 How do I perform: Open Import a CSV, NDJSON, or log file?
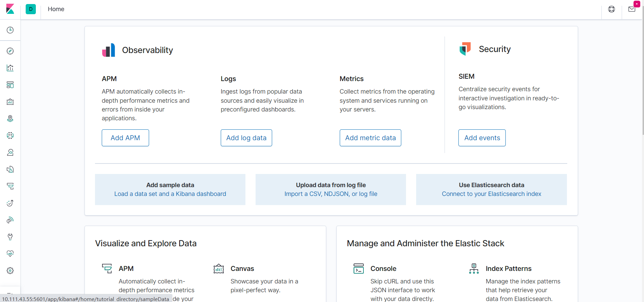(x=331, y=194)
